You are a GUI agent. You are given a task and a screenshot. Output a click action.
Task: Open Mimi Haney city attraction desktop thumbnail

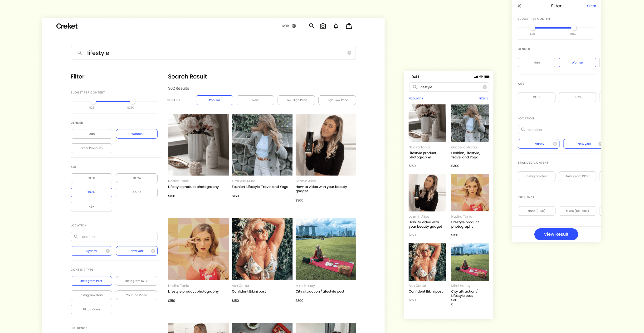point(326,249)
